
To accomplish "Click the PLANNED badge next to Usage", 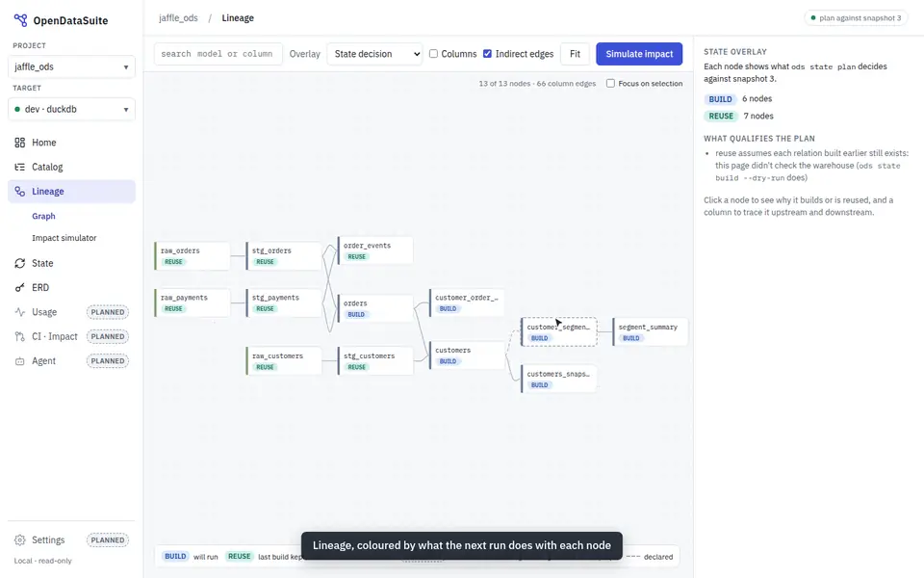I will (107, 312).
